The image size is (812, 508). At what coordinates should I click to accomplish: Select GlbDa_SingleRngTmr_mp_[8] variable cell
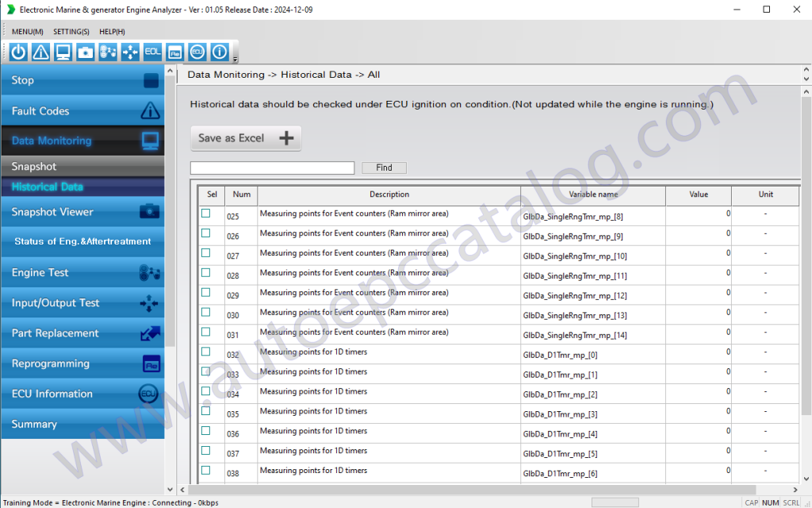coord(593,216)
